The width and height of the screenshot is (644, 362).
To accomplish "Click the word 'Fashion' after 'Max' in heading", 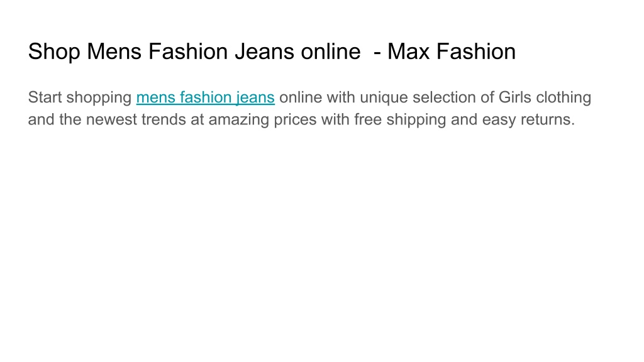I will pyautogui.click(x=476, y=52).
